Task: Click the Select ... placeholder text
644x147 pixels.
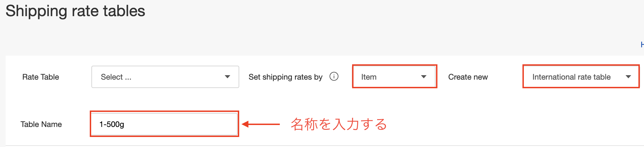Action: (116, 77)
